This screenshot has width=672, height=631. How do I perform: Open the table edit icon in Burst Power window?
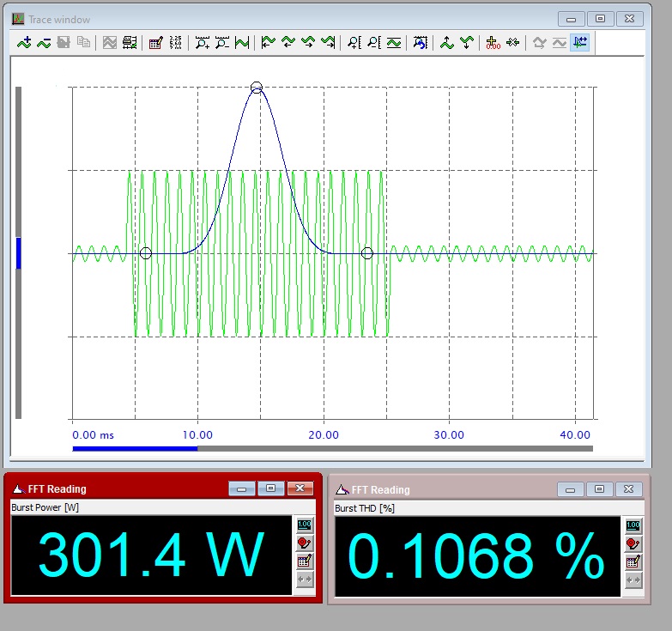(x=305, y=561)
